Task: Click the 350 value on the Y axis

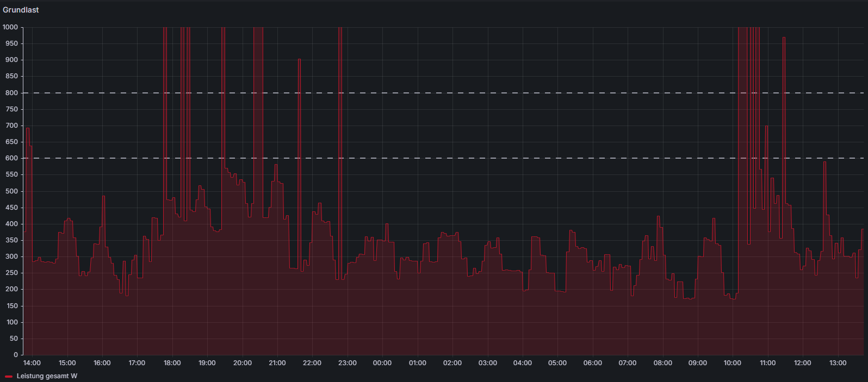Action: click(x=12, y=240)
